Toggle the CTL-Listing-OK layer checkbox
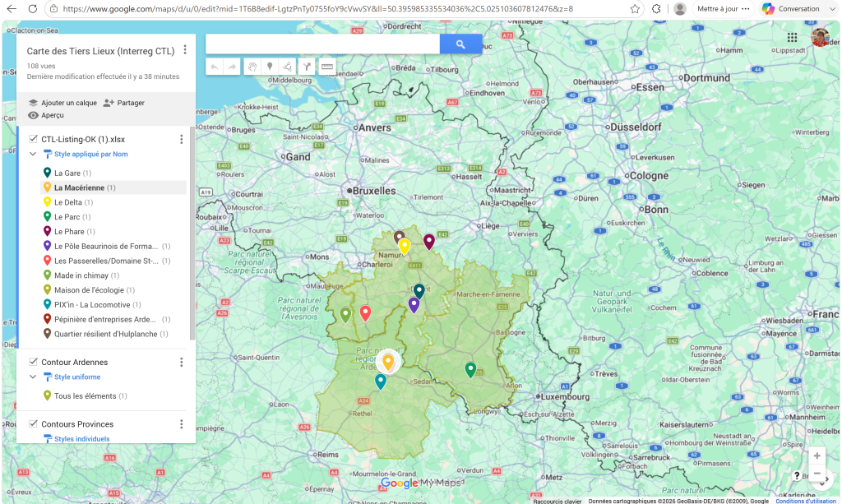 pos(33,139)
